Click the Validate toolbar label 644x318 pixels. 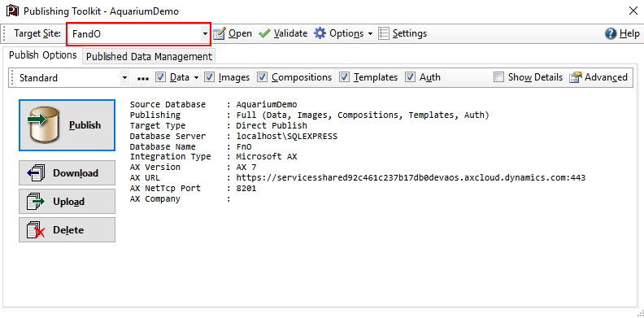pyautogui.click(x=291, y=33)
